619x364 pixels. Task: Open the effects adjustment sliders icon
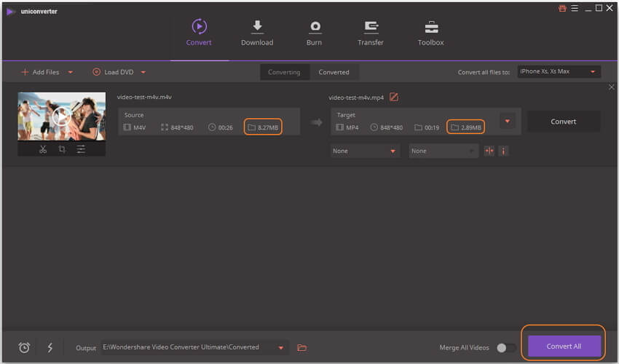(81, 149)
